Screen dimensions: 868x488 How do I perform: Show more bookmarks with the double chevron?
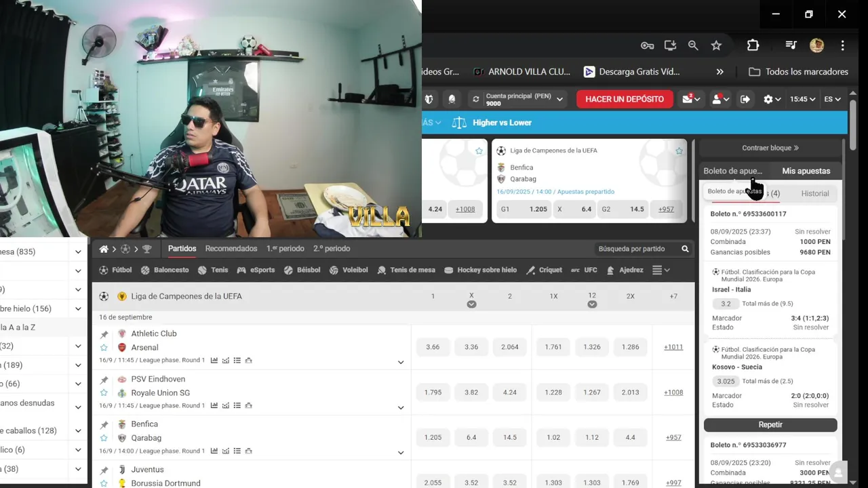pyautogui.click(x=719, y=72)
